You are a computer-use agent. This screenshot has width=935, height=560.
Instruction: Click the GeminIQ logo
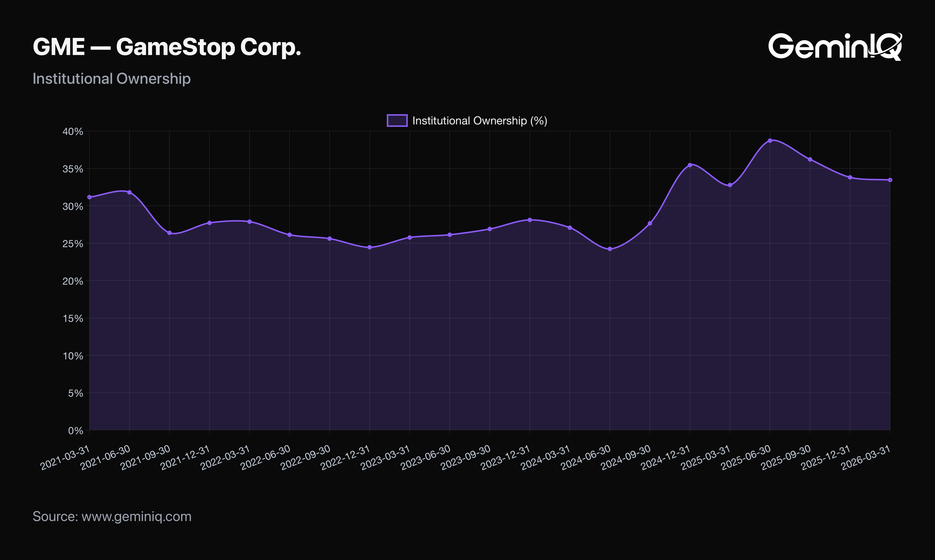835,46
